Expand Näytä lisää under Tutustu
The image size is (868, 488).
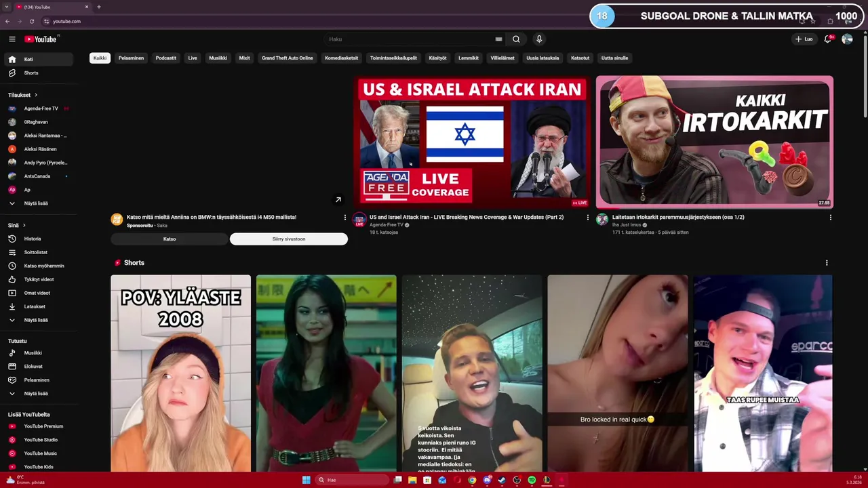(37, 394)
